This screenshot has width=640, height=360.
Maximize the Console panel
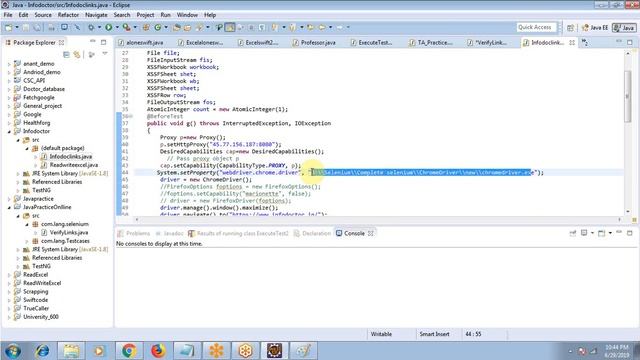[x=630, y=233]
